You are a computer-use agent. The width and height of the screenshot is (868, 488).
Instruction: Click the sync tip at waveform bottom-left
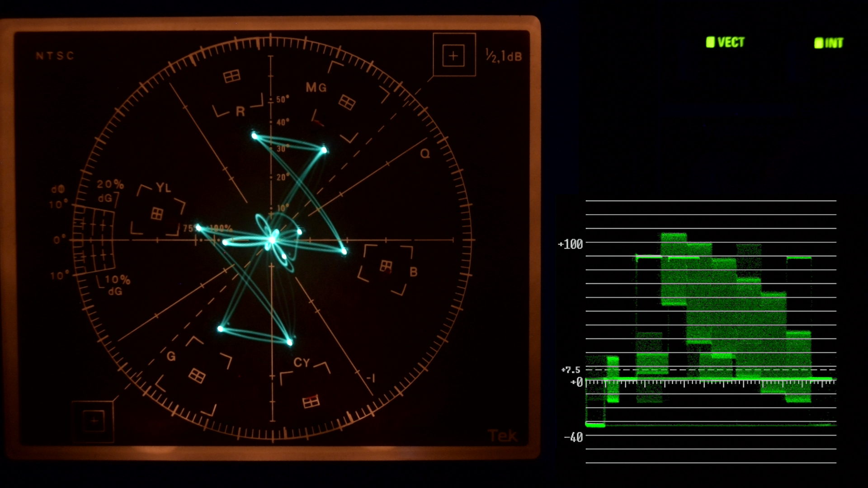[595, 425]
